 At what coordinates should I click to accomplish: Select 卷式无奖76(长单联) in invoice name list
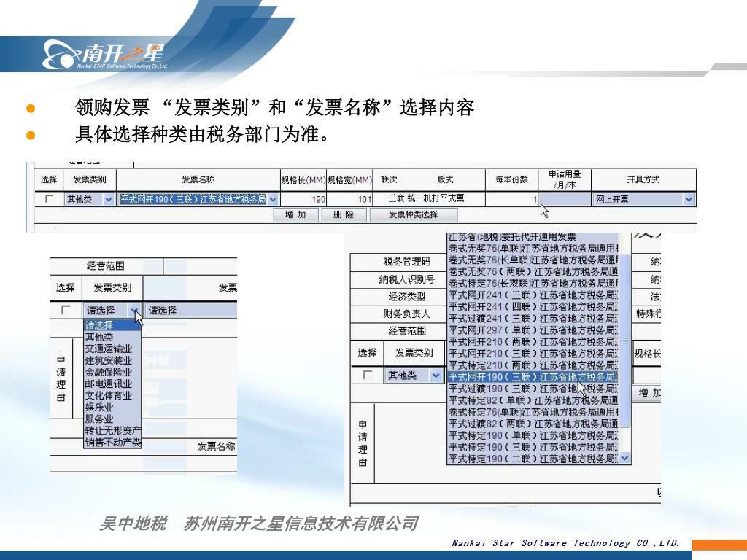click(x=533, y=260)
